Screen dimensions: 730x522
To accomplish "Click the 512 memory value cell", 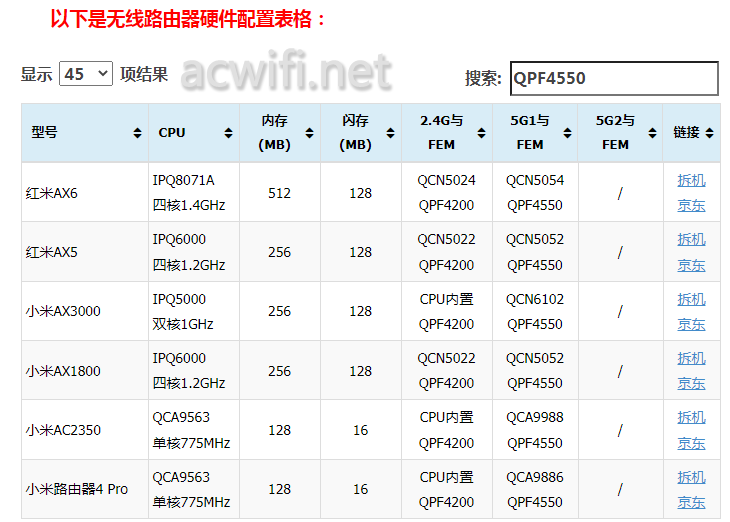I will tap(280, 192).
